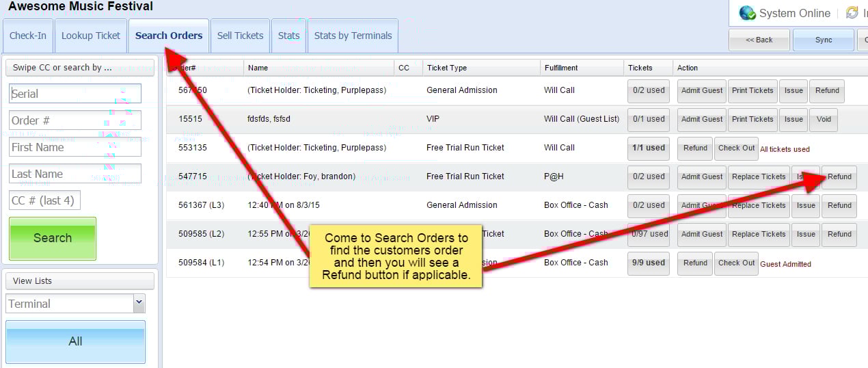The width and height of the screenshot is (868, 368).
Task: Open Stats by Terminals tab
Action: point(353,36)
